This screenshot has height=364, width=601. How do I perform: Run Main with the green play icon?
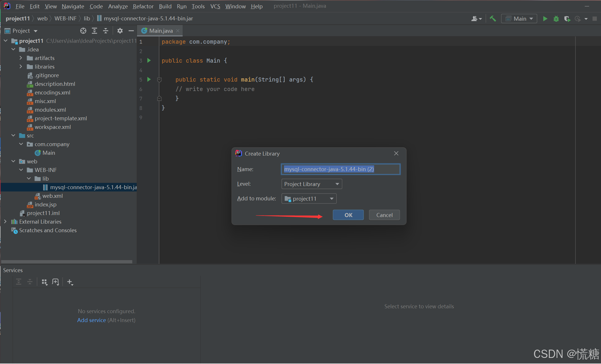[545, 19]
